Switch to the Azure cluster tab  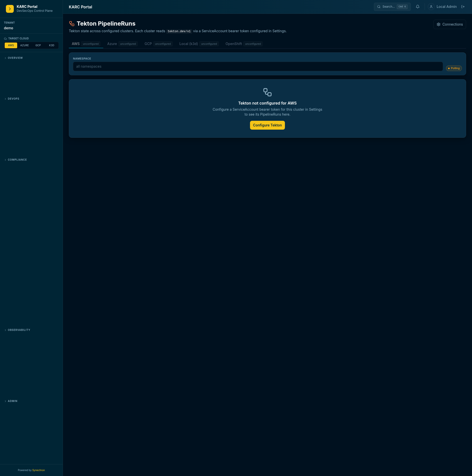pos(122,44)
